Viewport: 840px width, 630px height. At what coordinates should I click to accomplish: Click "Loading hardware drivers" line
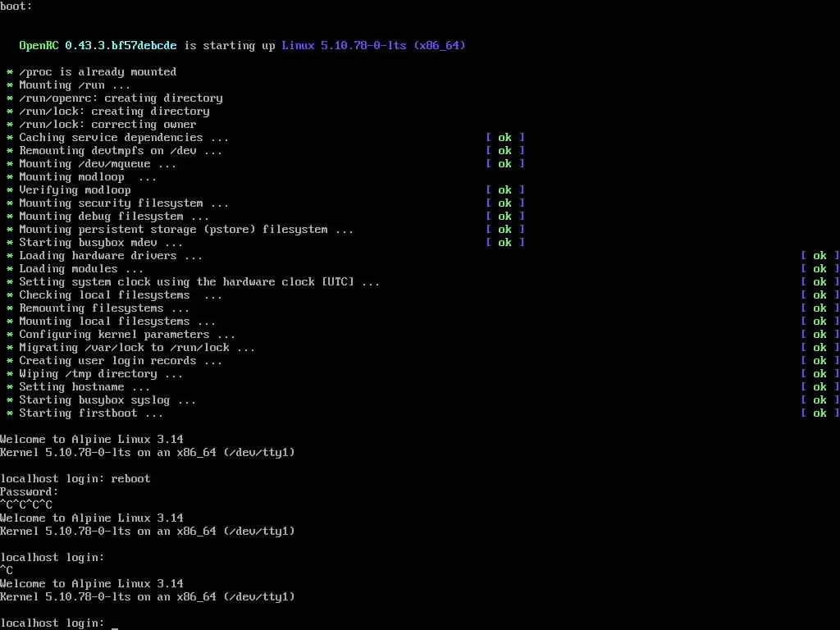click(x=111, y=256)
